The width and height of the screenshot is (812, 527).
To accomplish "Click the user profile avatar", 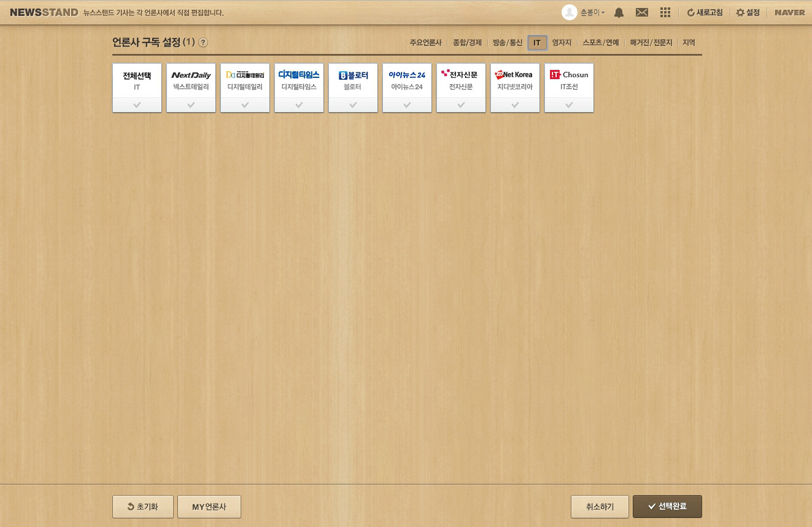I will [570, 12].
